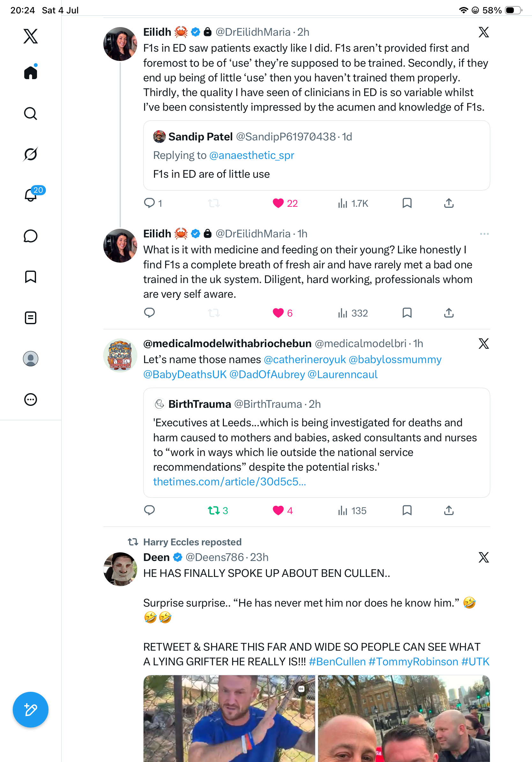Open the X/Grok icon on Deen's post
This screenshot has width=532, height=762.
[484, 557]
